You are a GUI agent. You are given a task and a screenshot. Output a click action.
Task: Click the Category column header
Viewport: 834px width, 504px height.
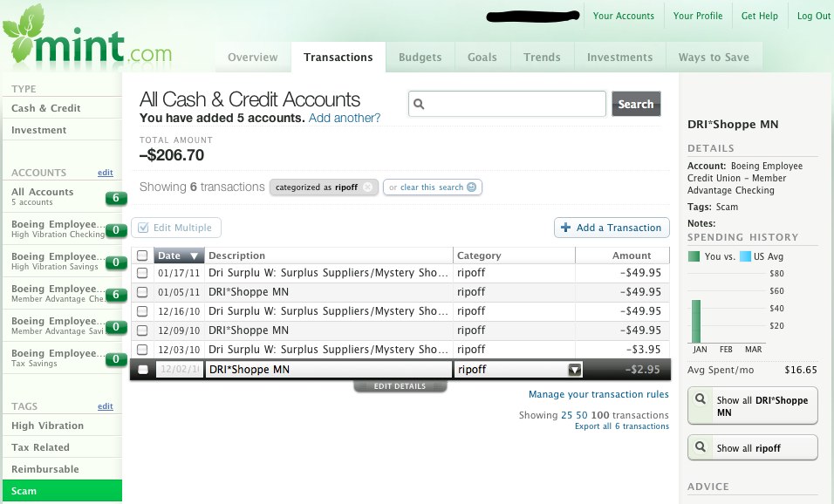[x=514, y=255]
